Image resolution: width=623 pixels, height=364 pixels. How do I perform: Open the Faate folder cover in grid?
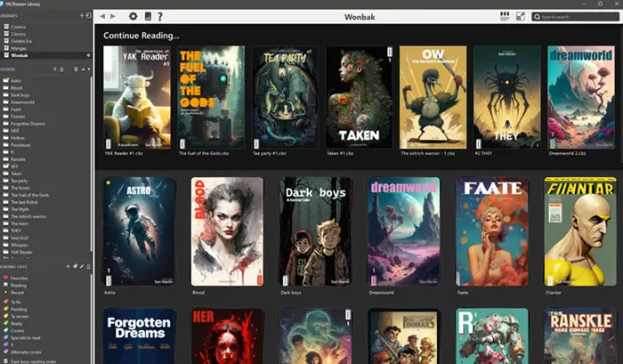pyautogui.click(x=492, y=231)
